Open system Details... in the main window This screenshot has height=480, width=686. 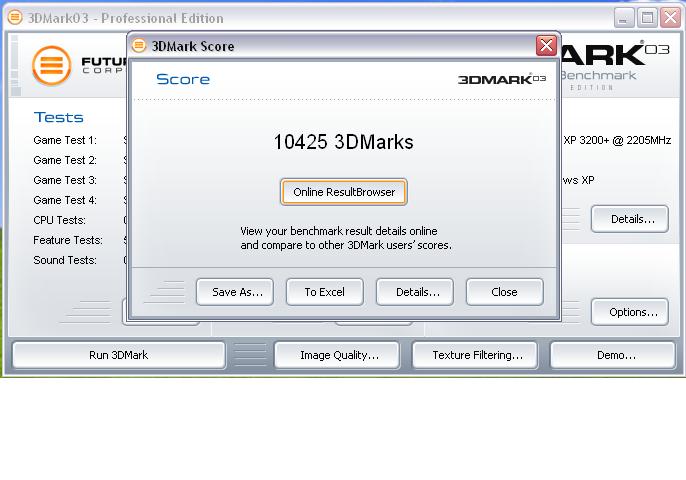point(630,219)
